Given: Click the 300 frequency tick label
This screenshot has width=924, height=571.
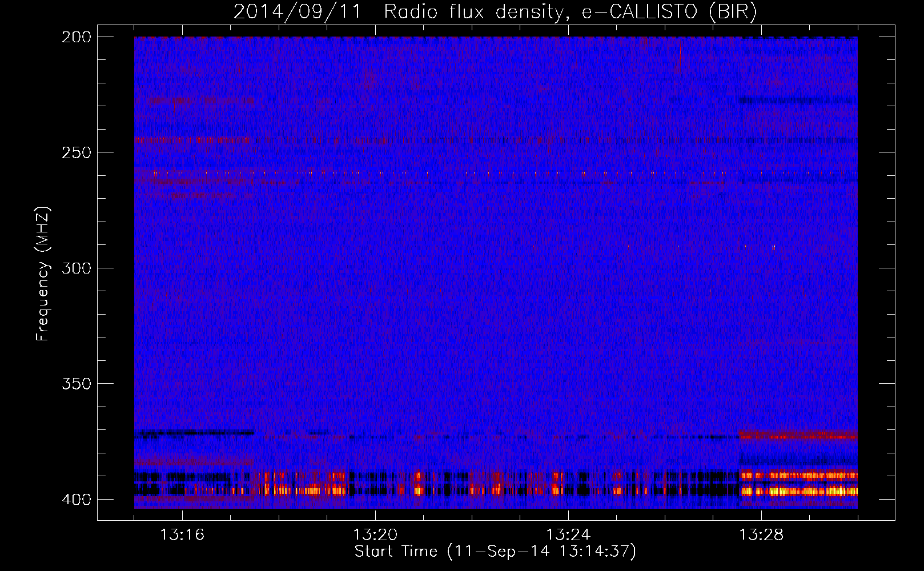Looking at the screenshot, I should (x=77, y=268).
